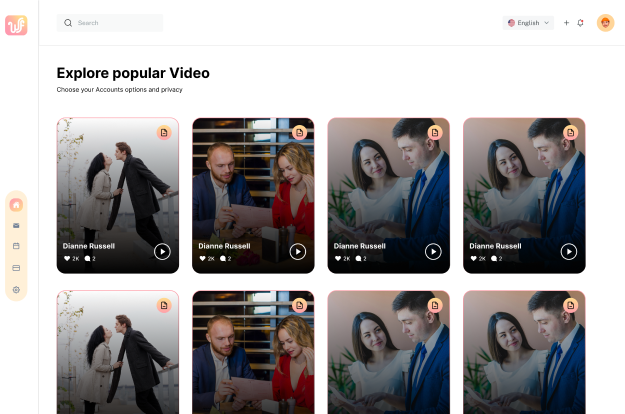
Task: Open the calendar icon in sidebar
Action: 16,246
